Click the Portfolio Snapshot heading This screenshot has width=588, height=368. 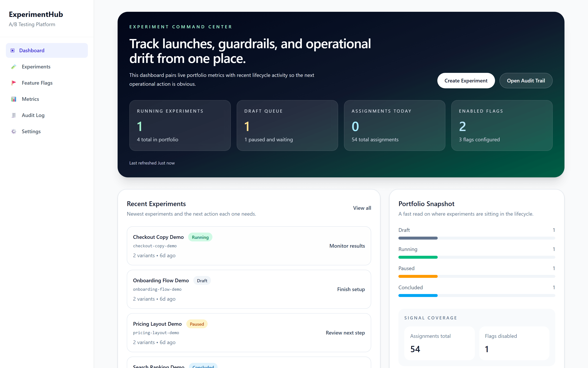426,204
